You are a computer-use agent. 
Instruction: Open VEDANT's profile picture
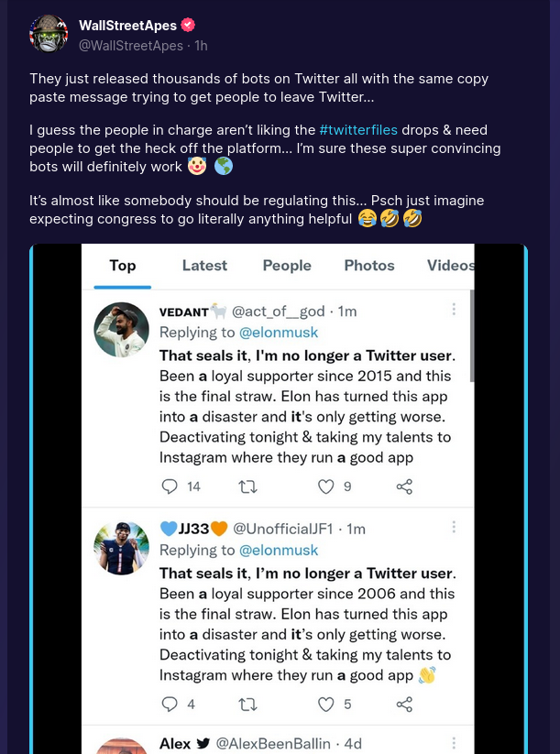122,330
